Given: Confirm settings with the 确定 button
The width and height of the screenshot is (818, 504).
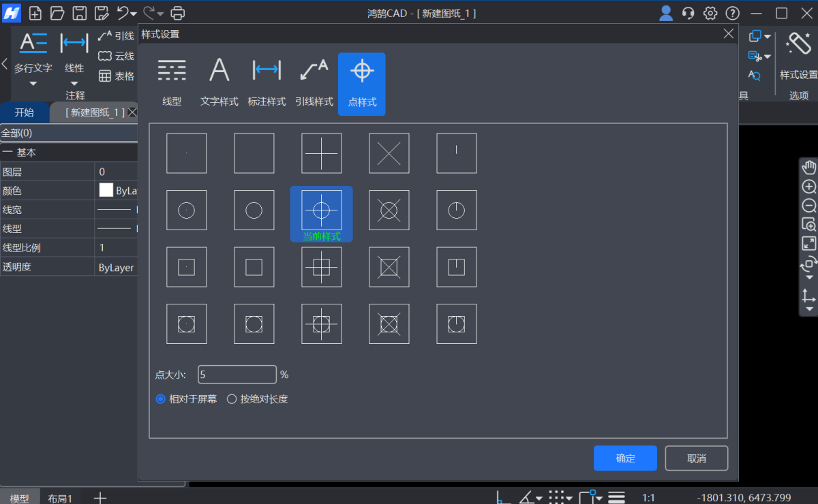Looking at the screenshot, I should (624, 458).
